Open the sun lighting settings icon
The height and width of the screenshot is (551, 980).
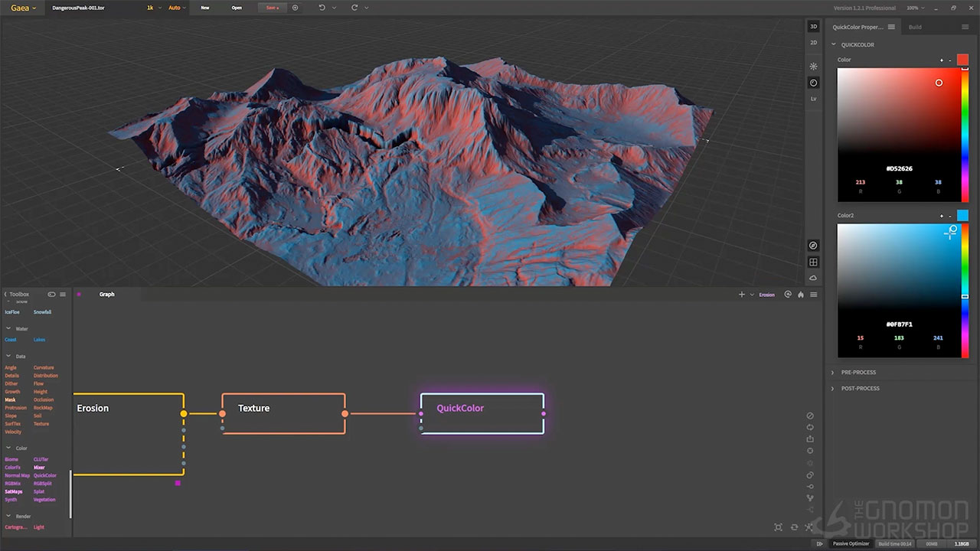pos(813,67)
